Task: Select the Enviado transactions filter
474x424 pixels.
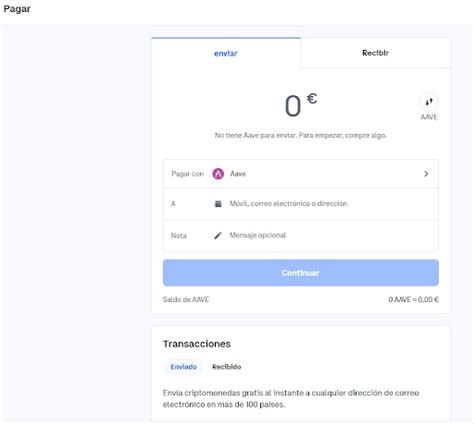Action: (x=183, y=367)
